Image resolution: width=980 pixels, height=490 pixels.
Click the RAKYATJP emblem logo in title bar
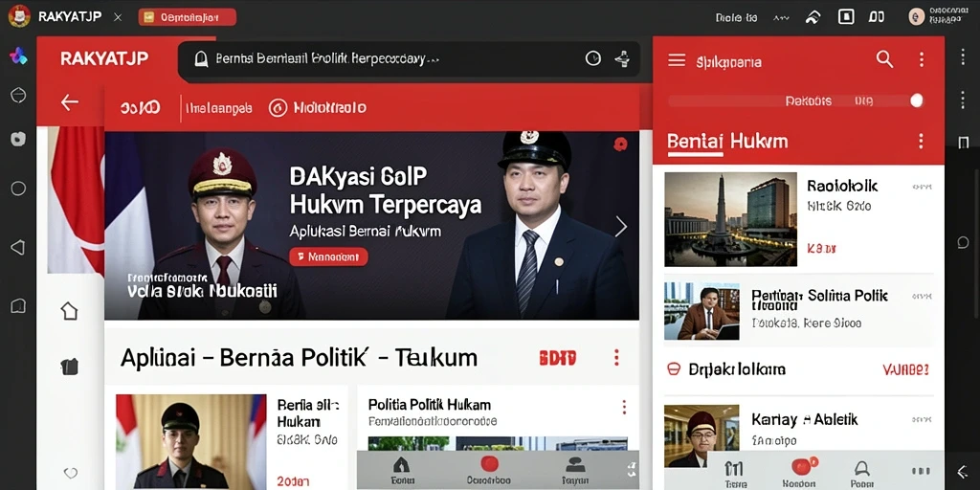pyautogui.click(x=19, y=16)
